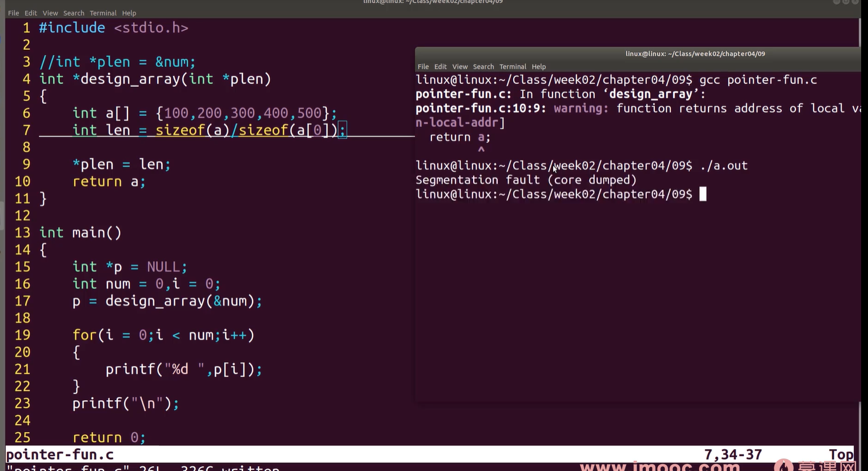Click the 'gcc pointer-fun.c' command in terminal
This screenshot has height=471, width=868.
pos(758,80)
